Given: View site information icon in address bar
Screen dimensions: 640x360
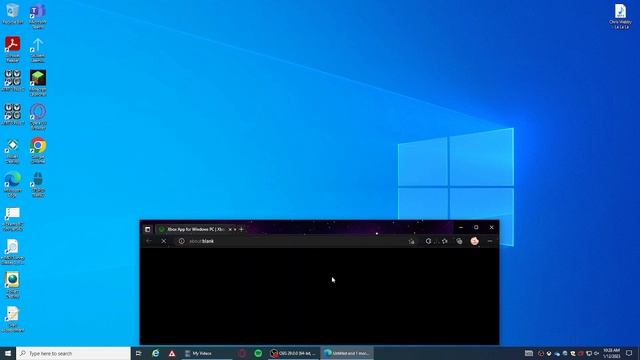Looking at the screenshot, I should click(182, 241).
